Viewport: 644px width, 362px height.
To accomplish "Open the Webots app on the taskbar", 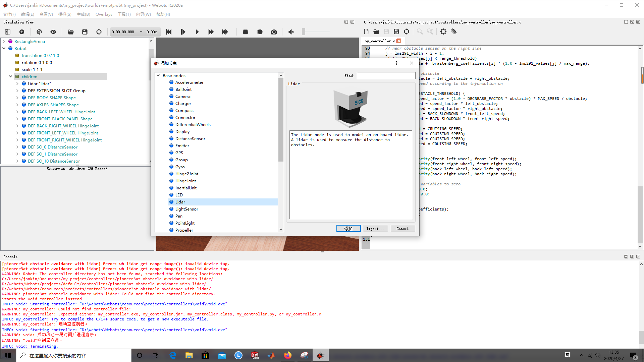I will 321,355.
